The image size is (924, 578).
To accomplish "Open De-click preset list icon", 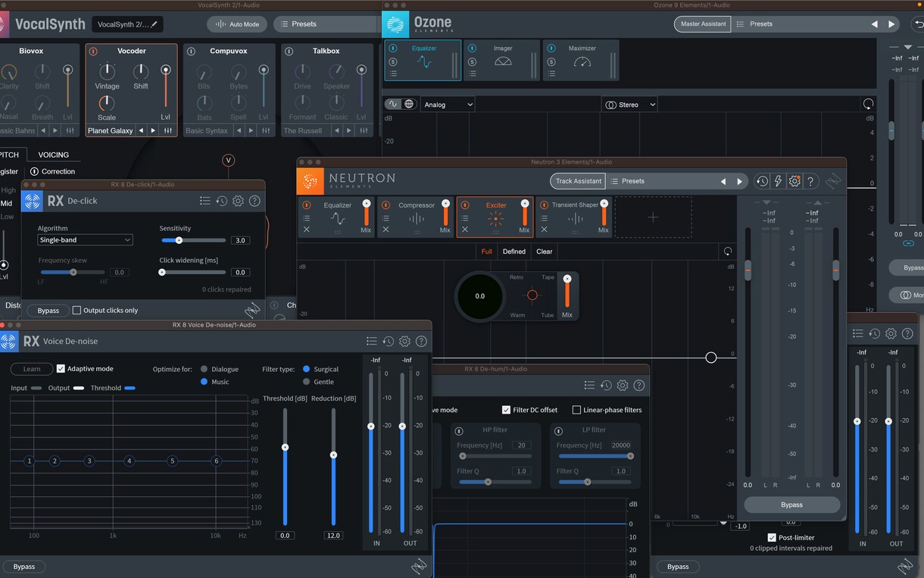I will click(204, 201).
